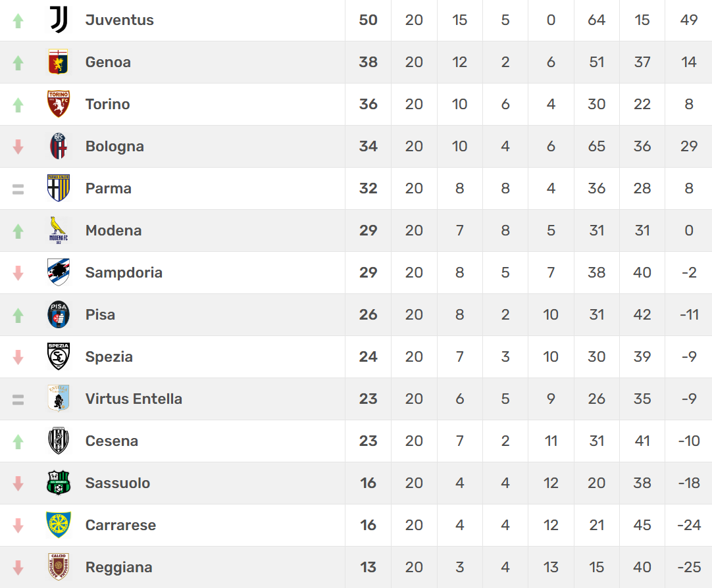
Task: Click the Torino club crest
Action: click(x=59, y=104)
